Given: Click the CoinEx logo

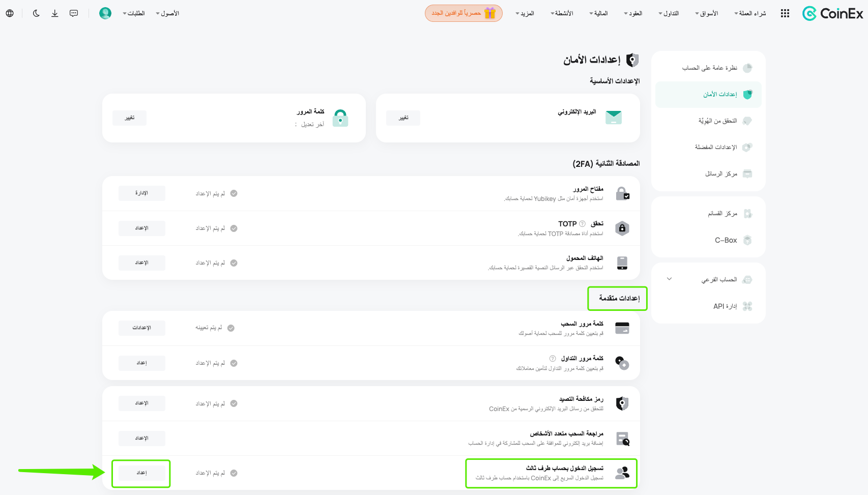Looking at the screenshot, I should pos(832,13).
